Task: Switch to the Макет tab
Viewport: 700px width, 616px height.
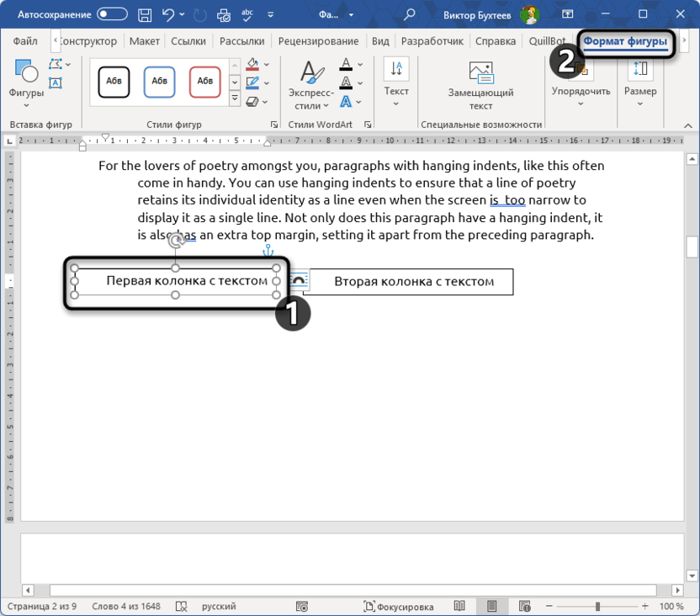Action: tap(144, 41)
